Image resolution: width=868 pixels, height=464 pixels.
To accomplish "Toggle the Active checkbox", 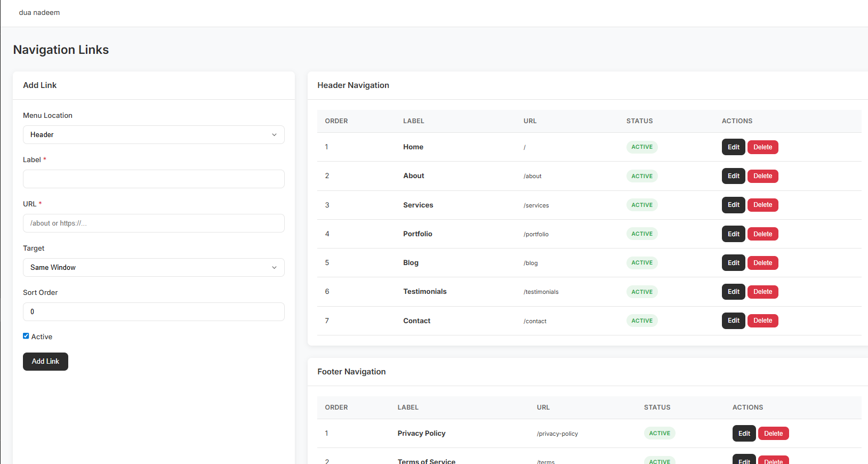I will point(26,336).
